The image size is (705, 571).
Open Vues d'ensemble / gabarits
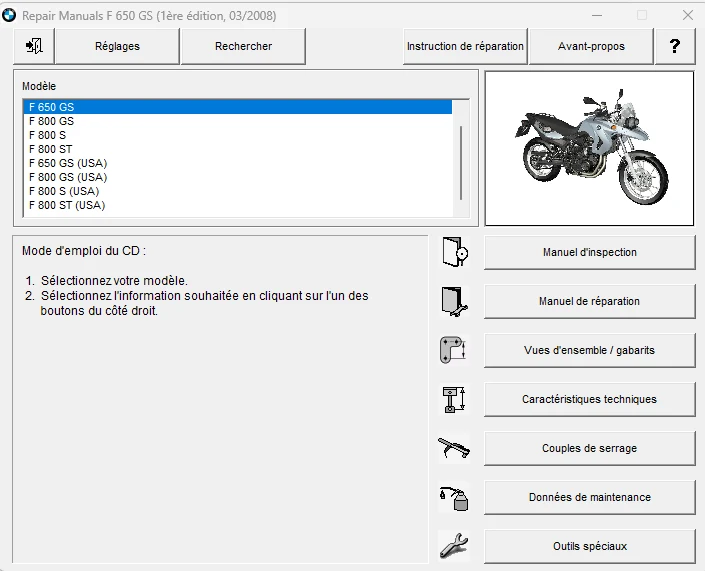click(x=590, y=350)
